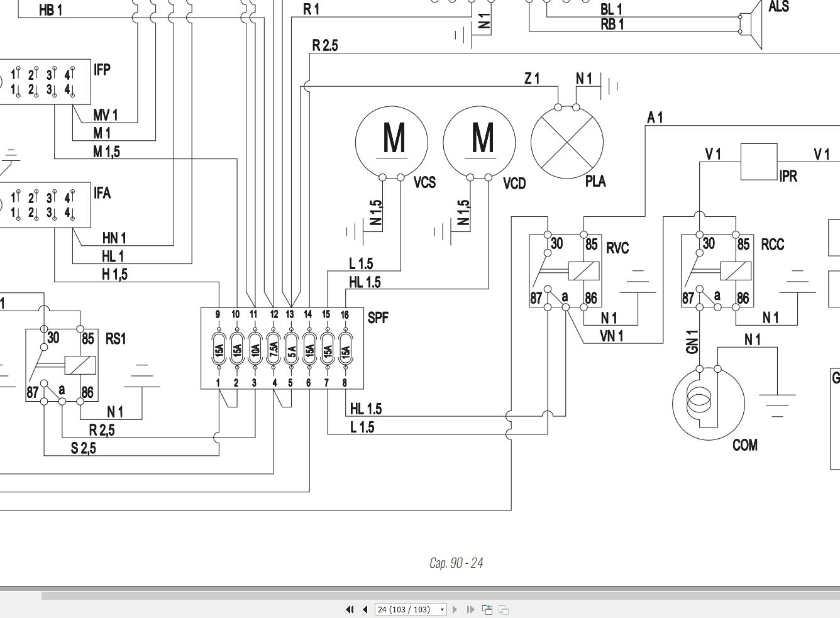Click the 'A 1' wire label

[655, 117]
